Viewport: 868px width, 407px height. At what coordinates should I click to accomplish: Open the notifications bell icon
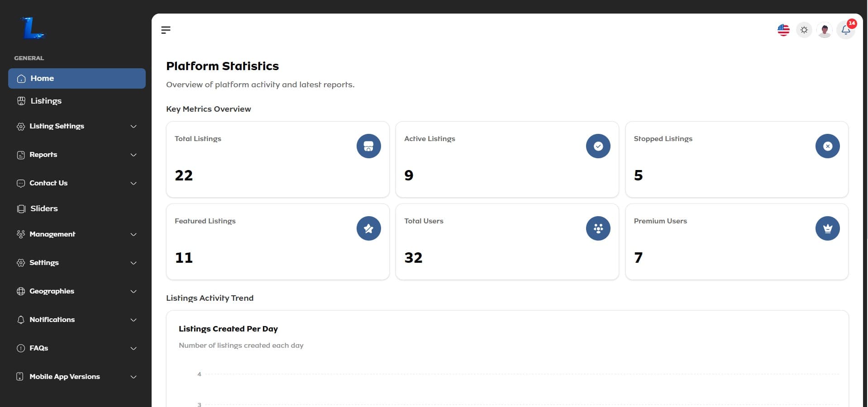point(845,30)
